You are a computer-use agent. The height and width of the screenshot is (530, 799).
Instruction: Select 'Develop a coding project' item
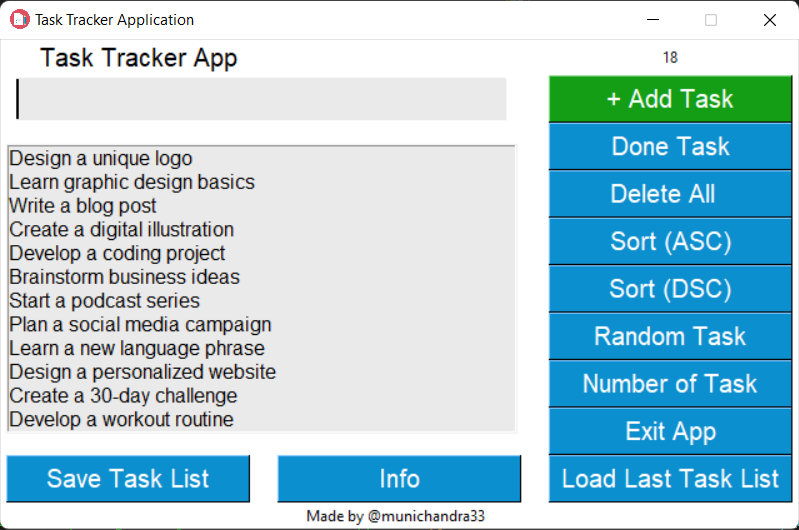pyautogui.click(x=118, y=253)
